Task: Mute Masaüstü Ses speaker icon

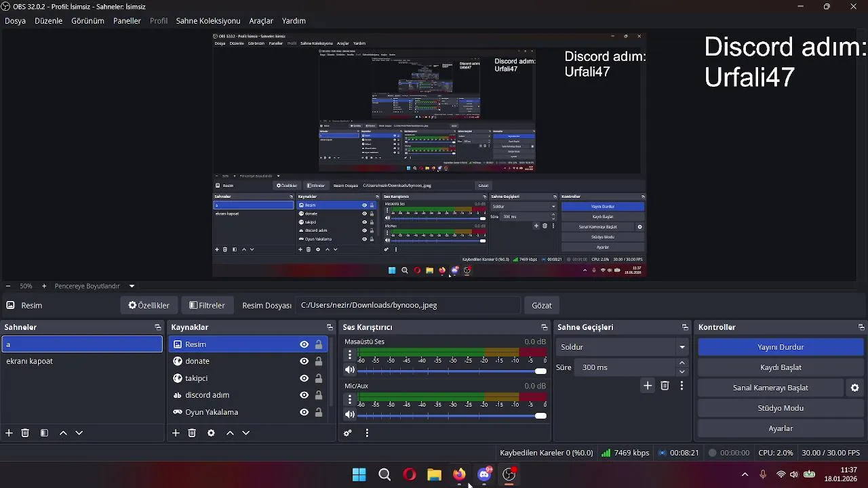Action: [349, 370]
